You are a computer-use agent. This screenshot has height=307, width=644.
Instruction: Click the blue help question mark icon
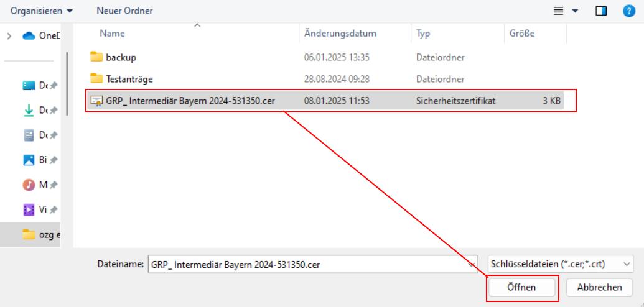coord(629,11)
